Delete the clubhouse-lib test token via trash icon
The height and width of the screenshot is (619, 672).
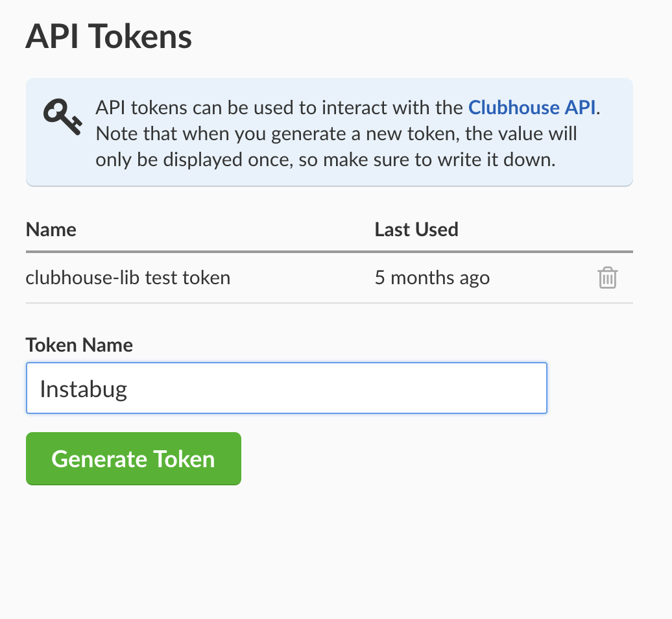pos(607,278)
